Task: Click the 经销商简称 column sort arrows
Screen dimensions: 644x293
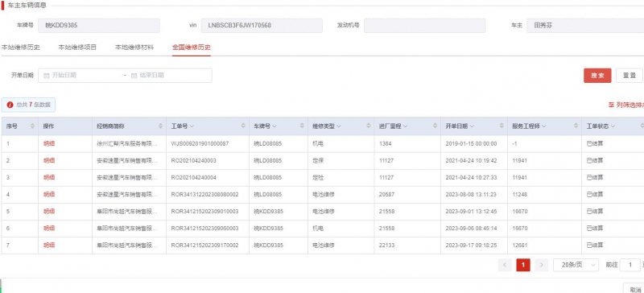Action: 160,126
